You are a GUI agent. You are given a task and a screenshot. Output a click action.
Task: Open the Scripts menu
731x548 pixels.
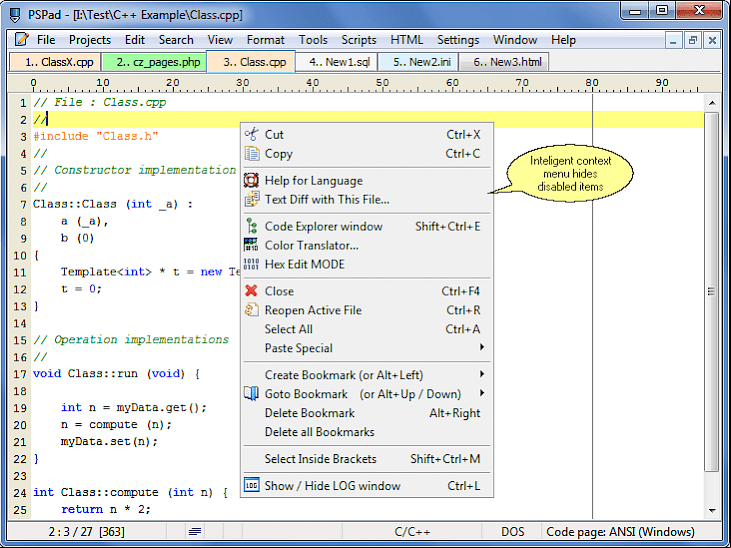359,40
